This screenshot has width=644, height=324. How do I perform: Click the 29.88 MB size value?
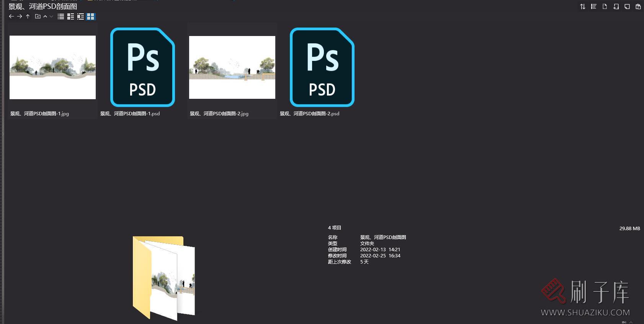click(630, 229)
